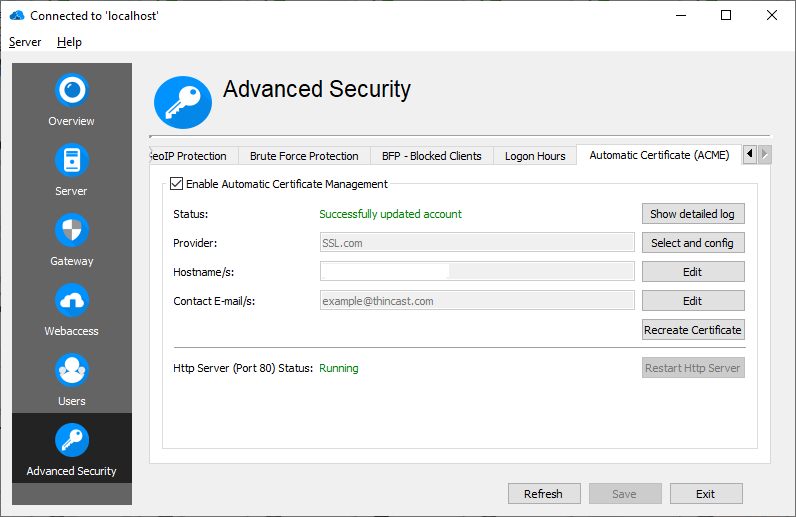Open the Server menu
The image size is (796, 517).
(25, 42)
